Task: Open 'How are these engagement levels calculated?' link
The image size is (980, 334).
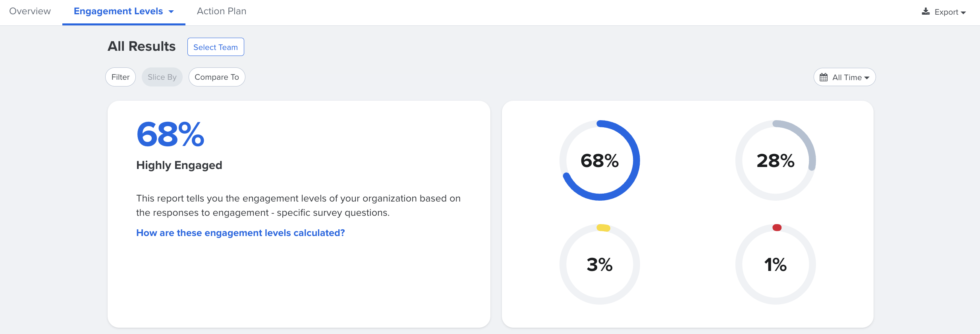Action: point(240,233)
